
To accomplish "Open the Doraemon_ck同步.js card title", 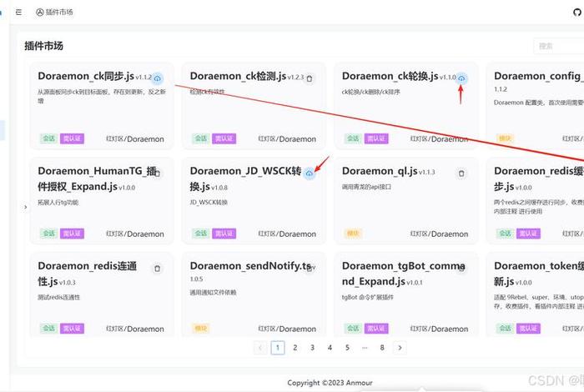I will click(86, 76).
